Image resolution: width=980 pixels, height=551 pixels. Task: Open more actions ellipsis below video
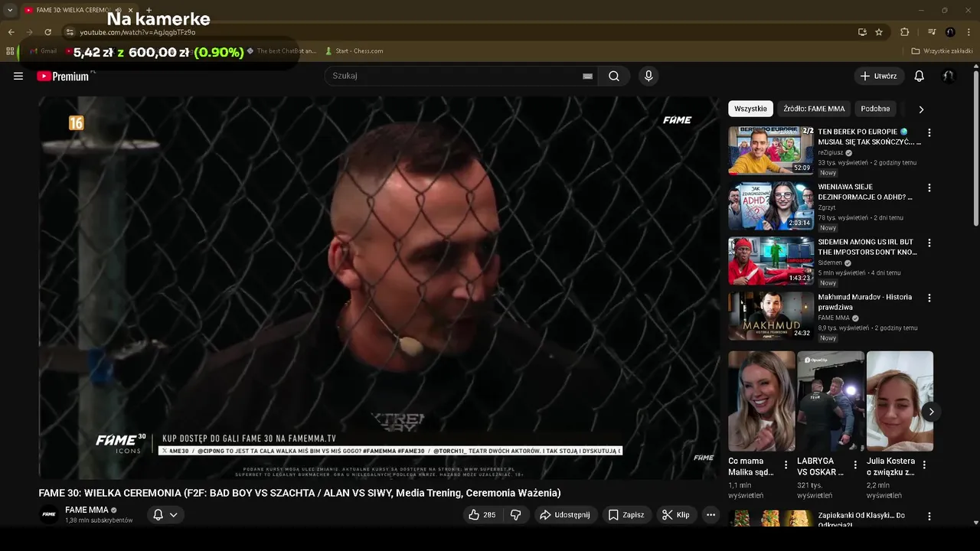(710, 515)
